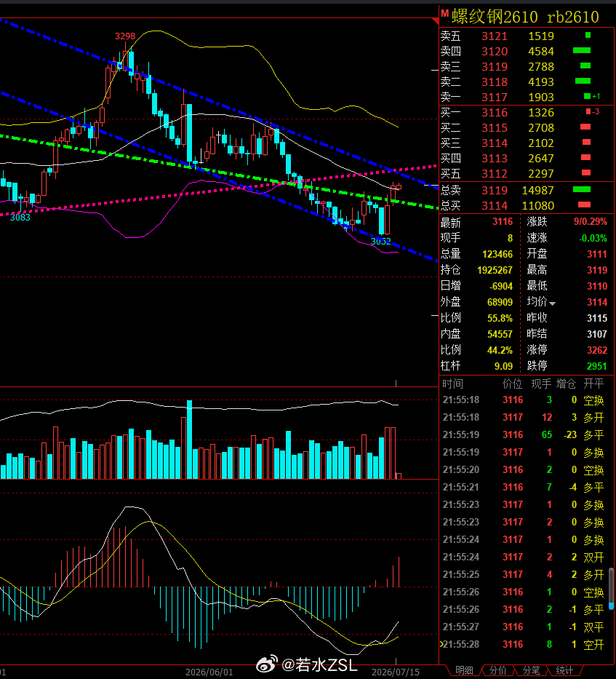Click the 螺纹钢2610 rb2610 title
This screenshot has height=679, width=616.
click(x=525, y=17)
